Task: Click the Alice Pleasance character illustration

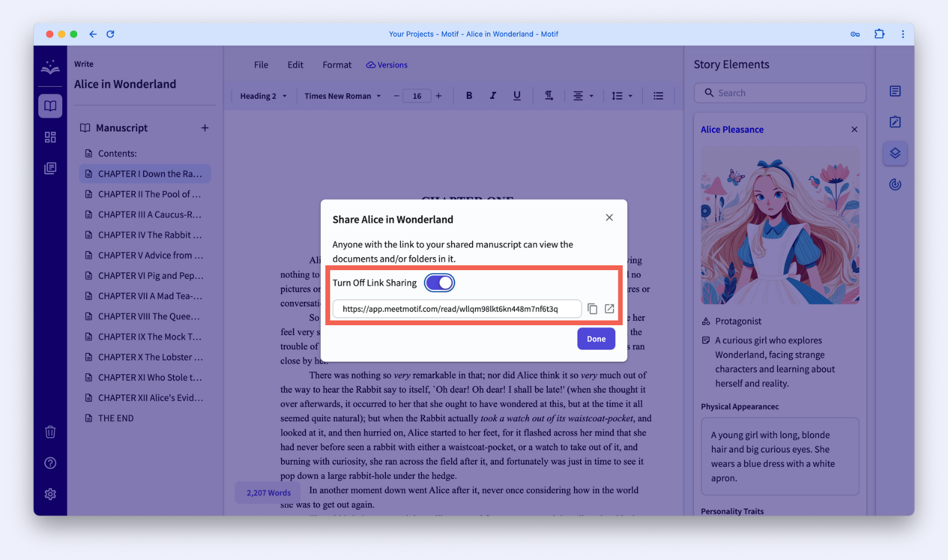Action: [x=780, y=225]
